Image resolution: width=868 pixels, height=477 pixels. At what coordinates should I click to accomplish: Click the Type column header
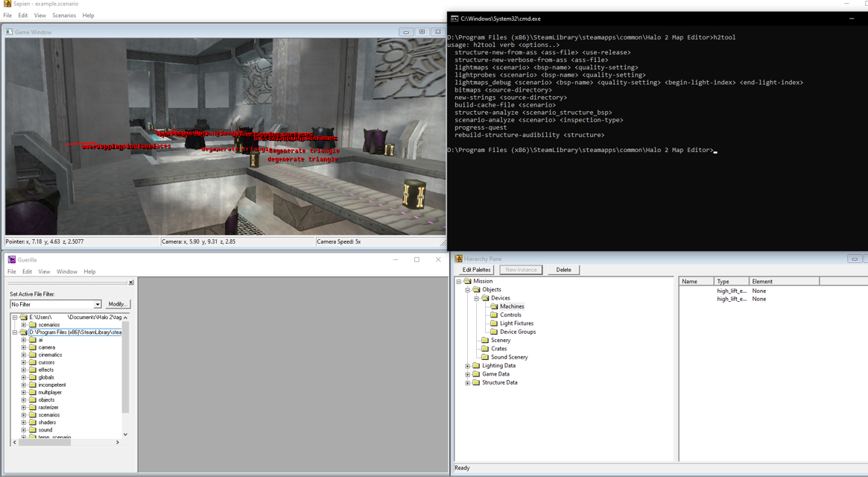click(x=731, y=282)
